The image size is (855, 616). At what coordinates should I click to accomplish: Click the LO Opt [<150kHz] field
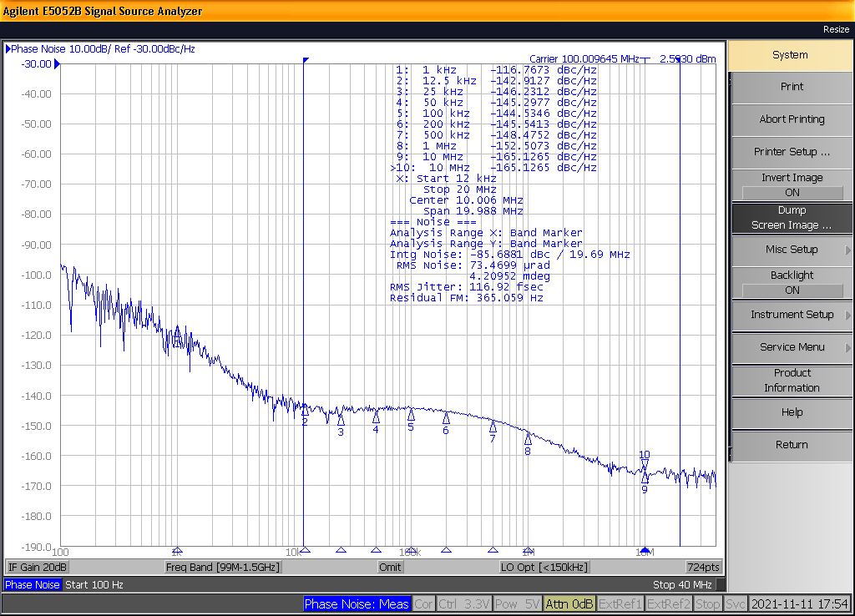(x=544, y=568)
